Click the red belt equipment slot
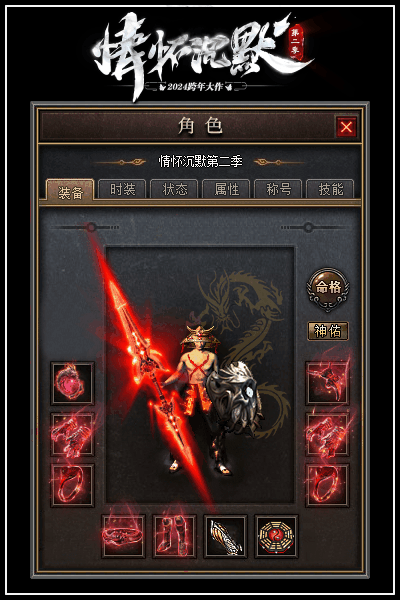 123,536
